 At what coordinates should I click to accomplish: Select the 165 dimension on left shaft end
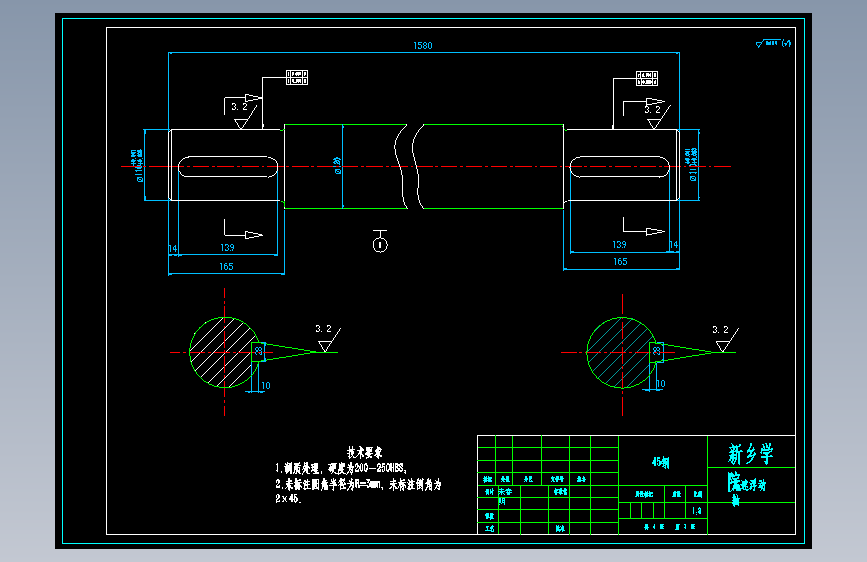click(226, 267)
